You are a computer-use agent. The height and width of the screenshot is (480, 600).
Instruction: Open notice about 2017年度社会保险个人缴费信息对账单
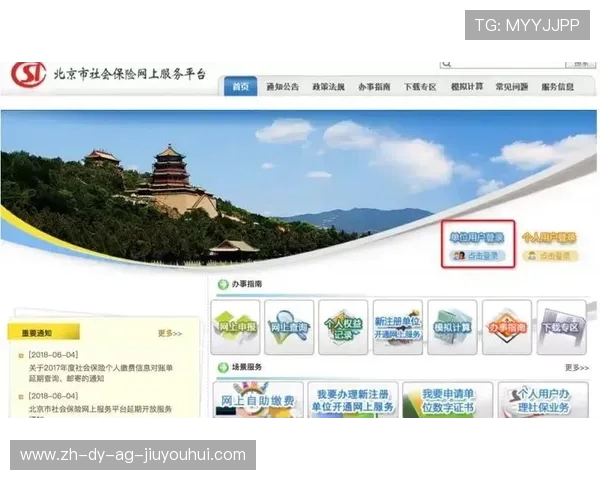[x=101, y=373]
